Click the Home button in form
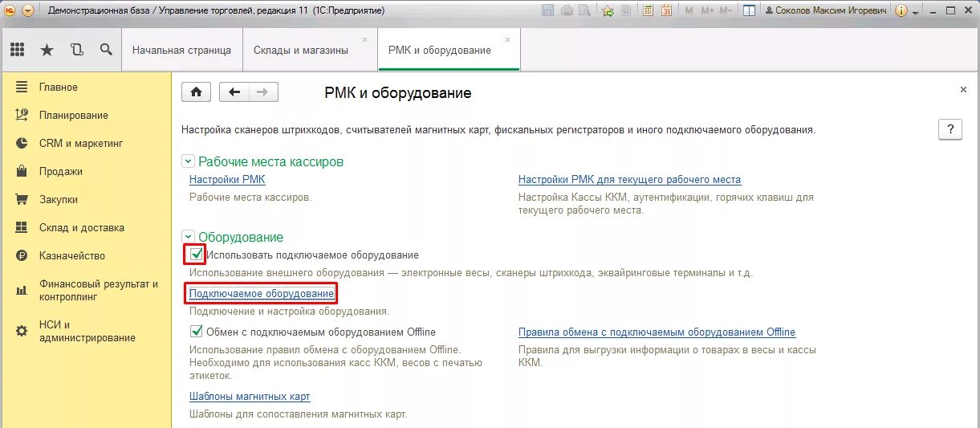980x428 pixels. pos(197,92)
